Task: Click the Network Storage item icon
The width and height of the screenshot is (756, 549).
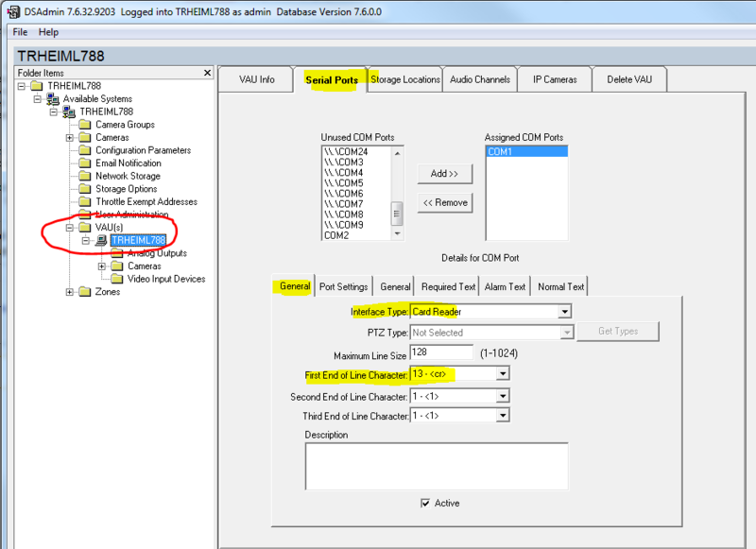Action: (83, 176)
